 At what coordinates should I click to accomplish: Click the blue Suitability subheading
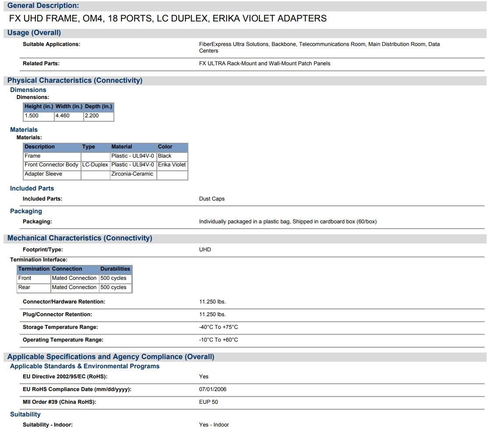tap(25, 415)
